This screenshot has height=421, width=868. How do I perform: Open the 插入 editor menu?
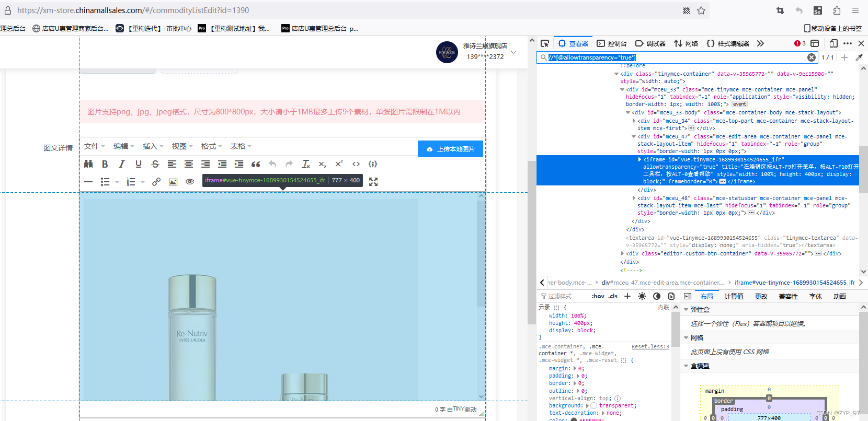[153, 146]
